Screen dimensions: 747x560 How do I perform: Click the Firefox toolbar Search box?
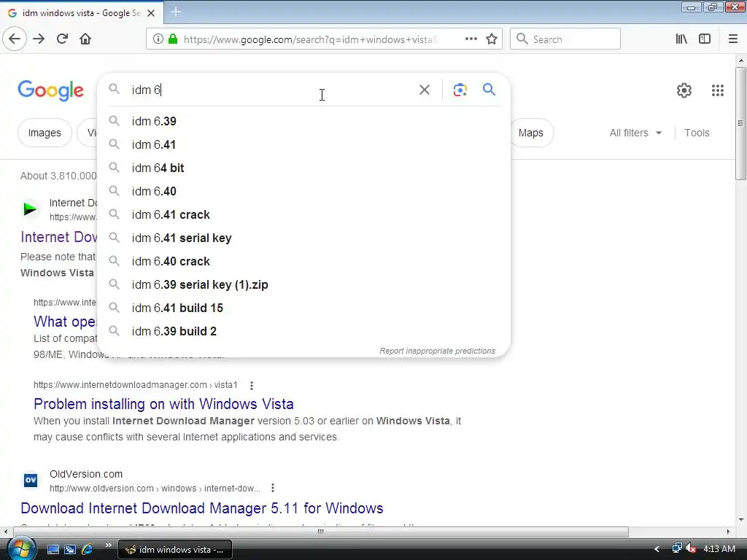point(565,39)
